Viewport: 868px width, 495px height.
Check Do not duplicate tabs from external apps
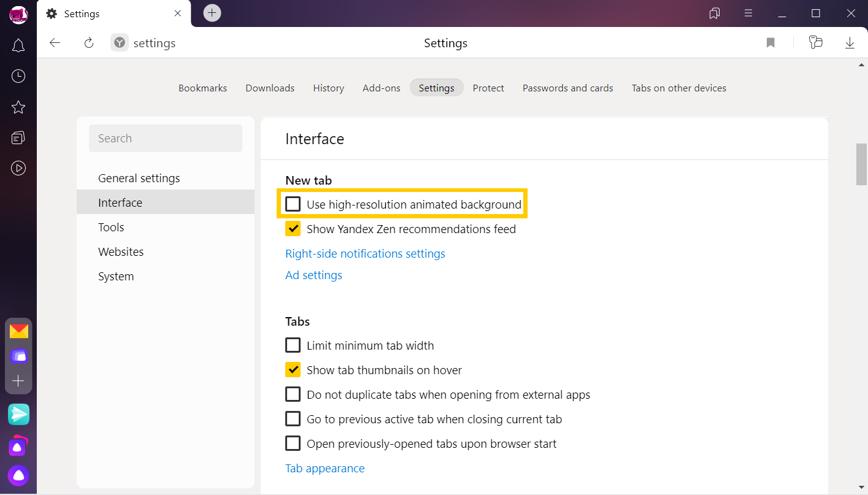coord(293,394)
